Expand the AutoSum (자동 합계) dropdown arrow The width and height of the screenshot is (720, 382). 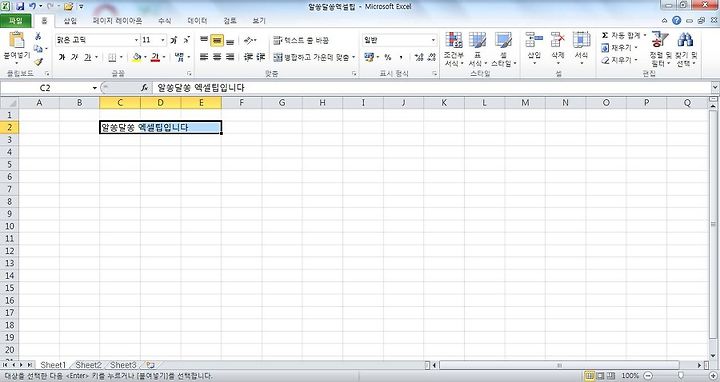pos(644,35)
